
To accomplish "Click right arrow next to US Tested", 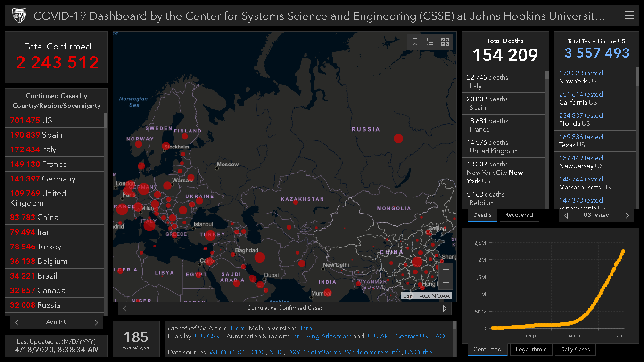I will pos(627,215).
